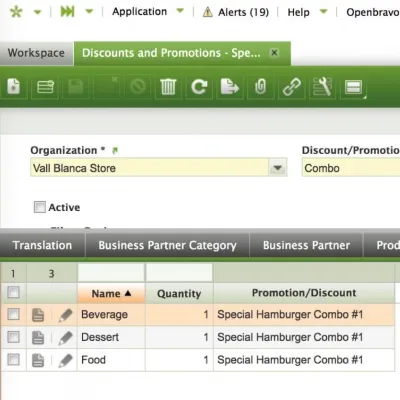Switch to the Workspace tab
400x400 pixels.
click(36, 53)
